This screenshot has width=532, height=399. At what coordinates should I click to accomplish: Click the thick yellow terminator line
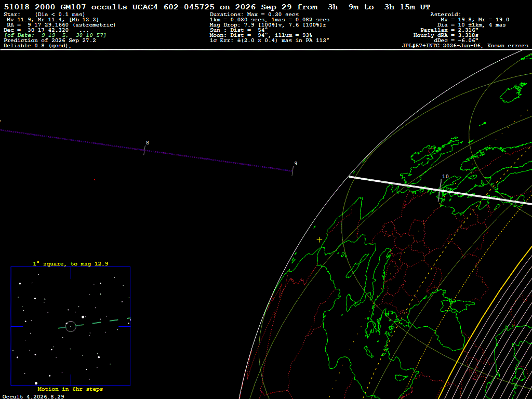pyautogui.click(x=486, y=318)
